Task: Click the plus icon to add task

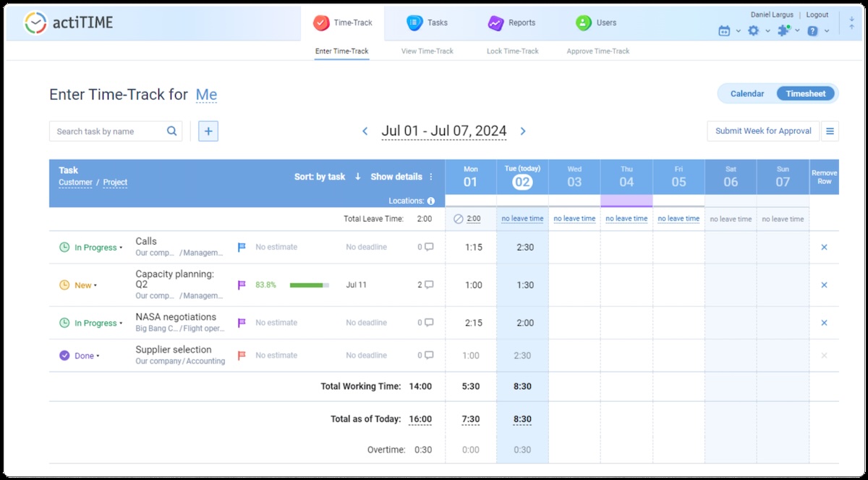Action: pos(208,131)
